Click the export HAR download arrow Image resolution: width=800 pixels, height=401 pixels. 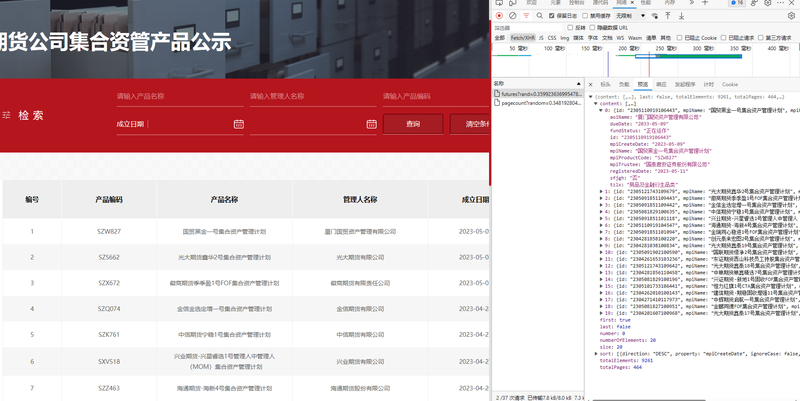click(681, 16)
